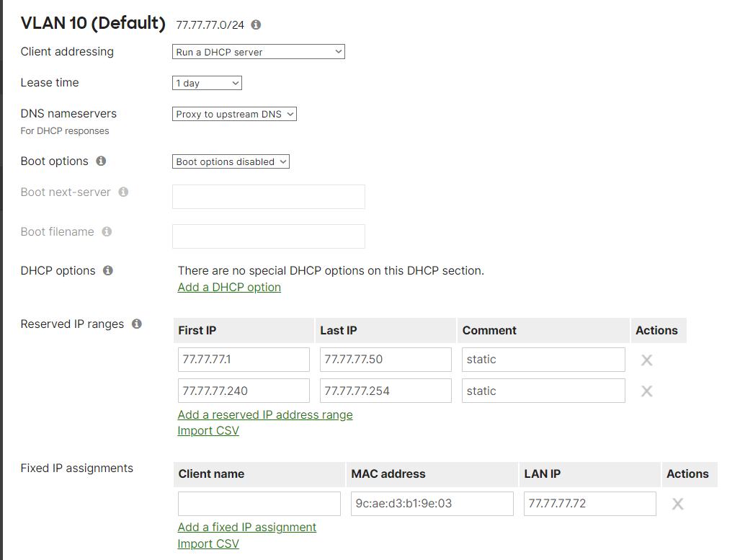The height and width of the screenshot is (560, 740).
Task: Click the info icon next to Boot next-server
Action: [x=122, y=192]
